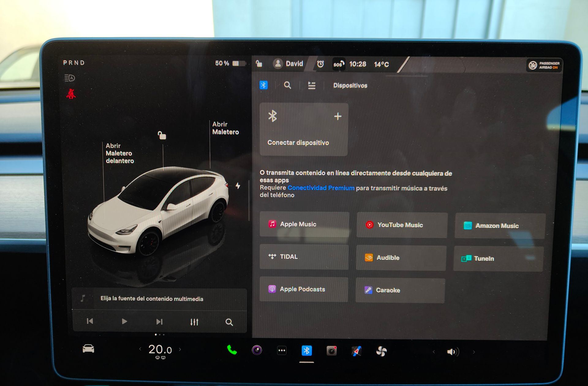The width and height of the screenshot is (588, 386).
Task: Select the Dispositivos tab
Action: click(x=350, y=85)
